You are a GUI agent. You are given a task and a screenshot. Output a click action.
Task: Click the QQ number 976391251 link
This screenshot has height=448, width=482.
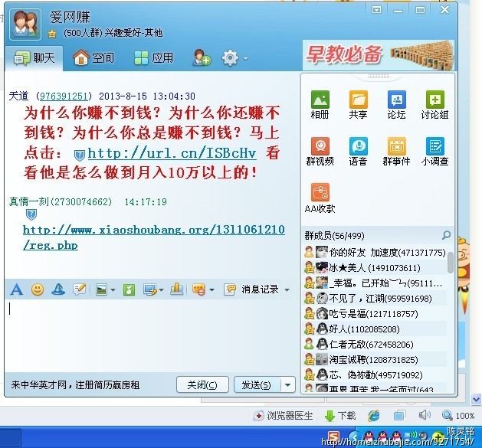click(64, 96)
